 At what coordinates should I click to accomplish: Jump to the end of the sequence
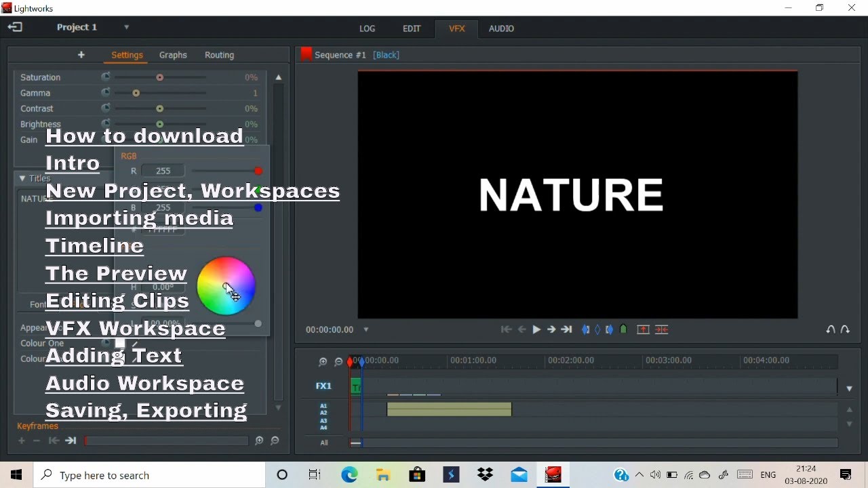point(567,330)
